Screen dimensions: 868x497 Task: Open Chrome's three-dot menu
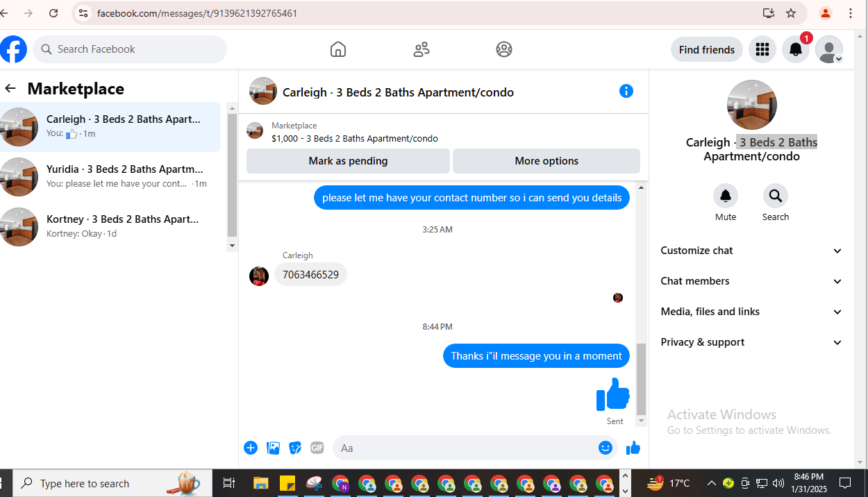[x=851, y=13]
